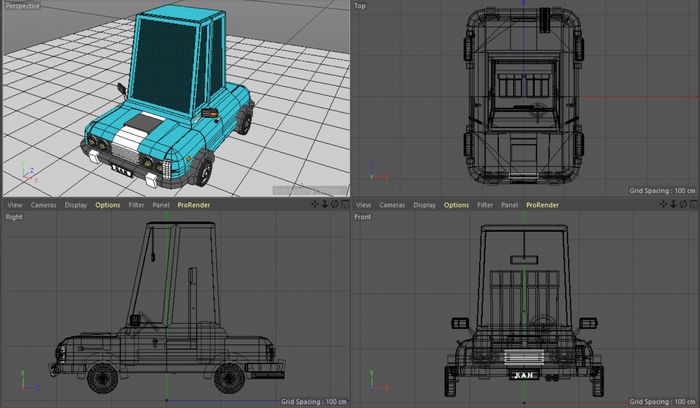Open the Display menu of Right view
This screenshot has width=700, height=408.
[x=76, y=205]
